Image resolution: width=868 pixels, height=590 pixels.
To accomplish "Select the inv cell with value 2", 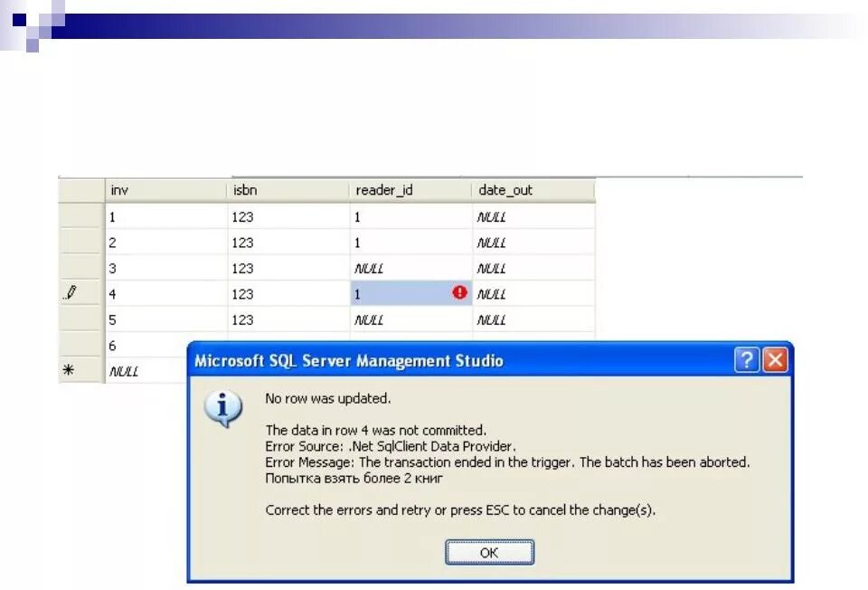I will pos(166,243).
